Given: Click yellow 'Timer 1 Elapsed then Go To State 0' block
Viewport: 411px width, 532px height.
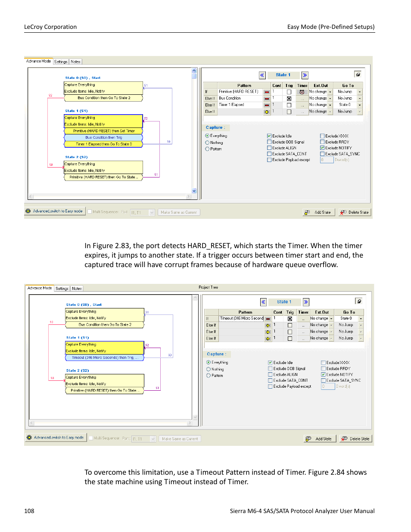Looking at the screenshot, I should [x=104, y=144].
